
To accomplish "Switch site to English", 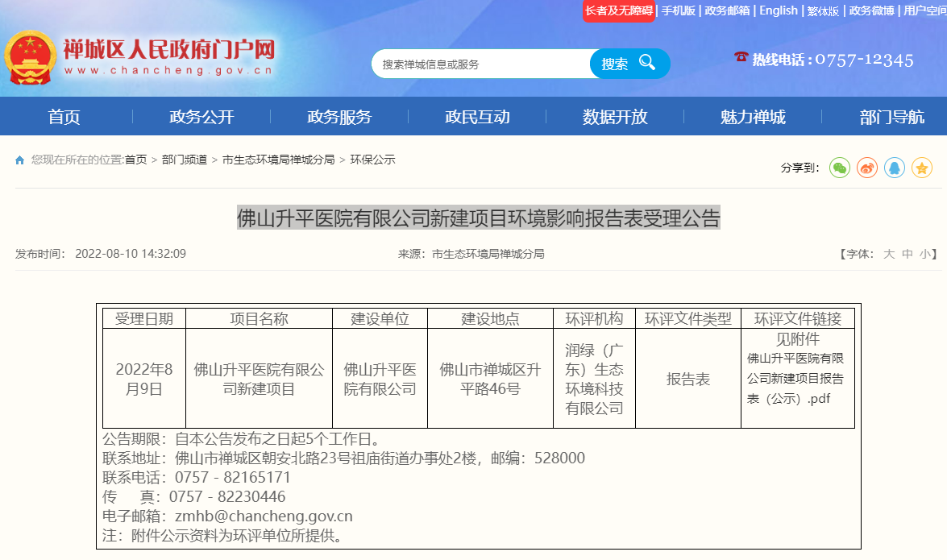I will pyautogui.click(x=779, y=10).
